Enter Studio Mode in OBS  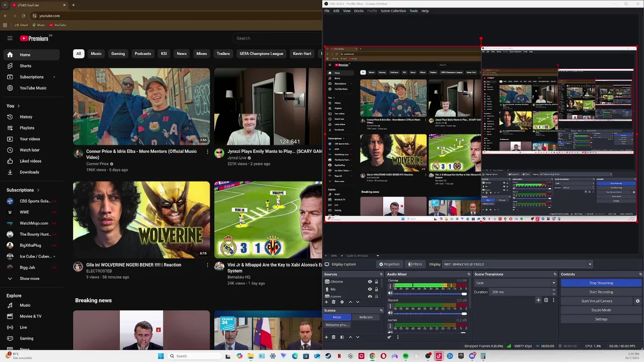coord(601,310)
